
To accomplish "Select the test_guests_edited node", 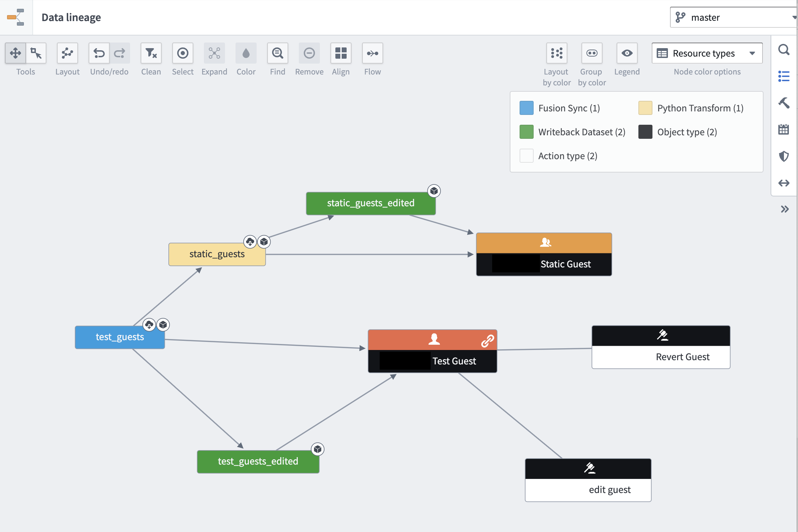I will coord(258,461).
